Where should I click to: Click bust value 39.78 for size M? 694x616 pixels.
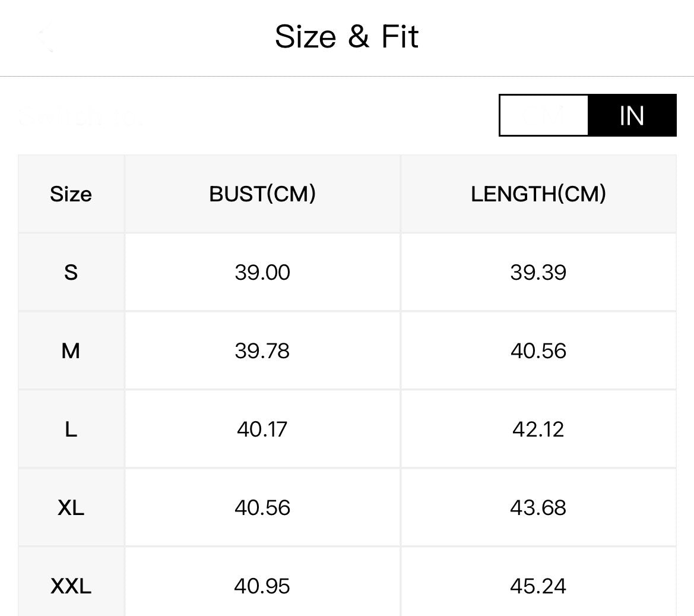(262, 351)
